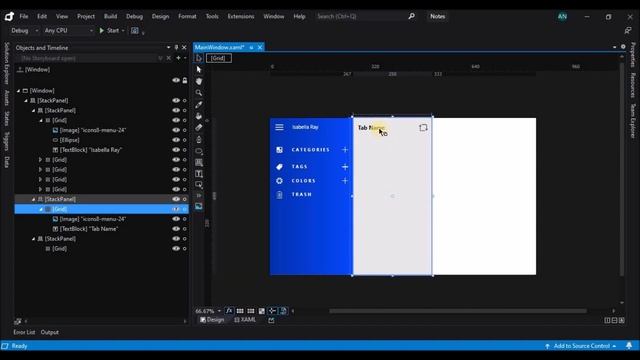Select the Pen tool
This screenshot has width=640, height=360.
click(199, 139)
